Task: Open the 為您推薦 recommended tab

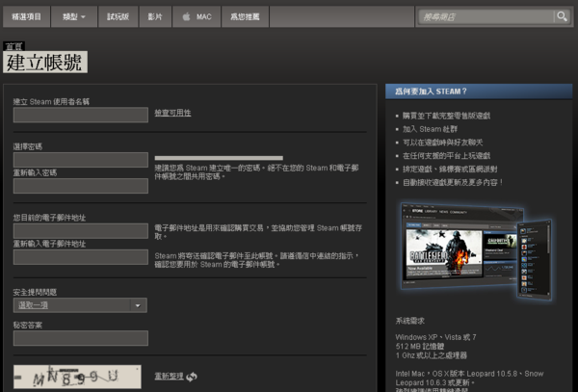Action: [x=244, y=16]
